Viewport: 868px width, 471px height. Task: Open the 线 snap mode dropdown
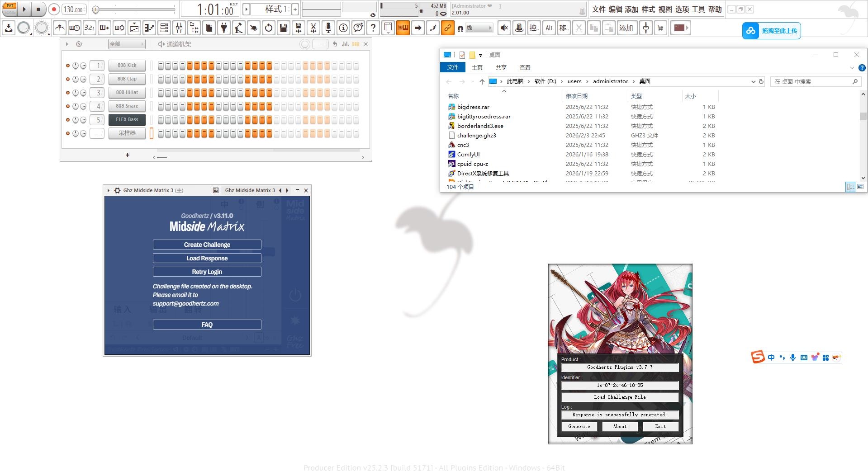click(x=479, y=28)
